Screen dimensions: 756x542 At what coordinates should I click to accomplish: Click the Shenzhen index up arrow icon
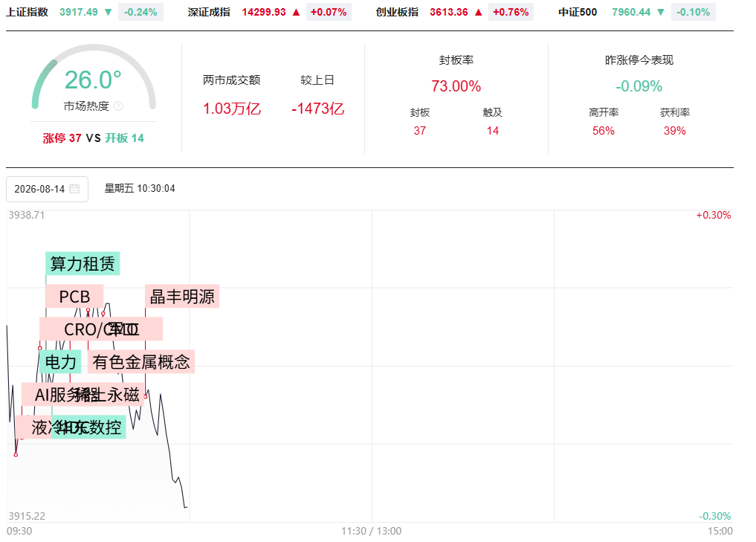coord(296,12)
